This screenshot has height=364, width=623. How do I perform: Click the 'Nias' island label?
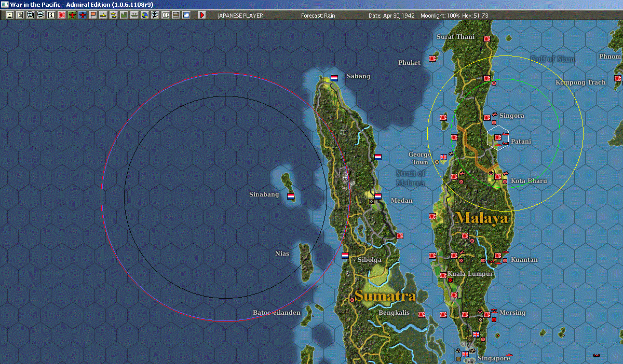pyautogui.click(x=282, y=254)
